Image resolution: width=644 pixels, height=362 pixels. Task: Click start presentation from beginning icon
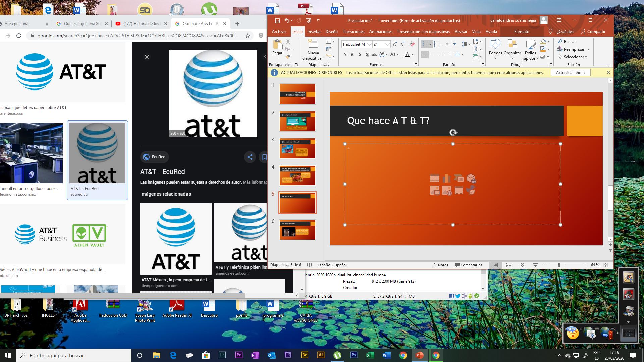309,21
